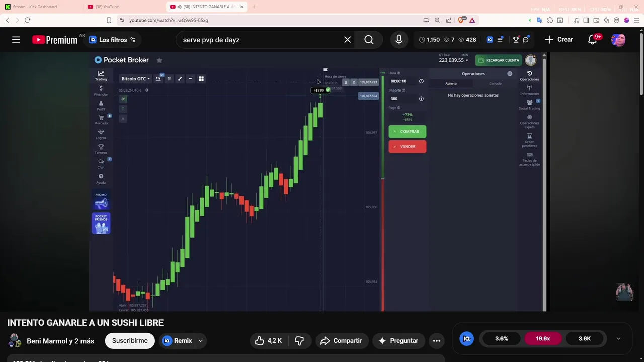Open more video actions ellipsis

coord(437,341)
